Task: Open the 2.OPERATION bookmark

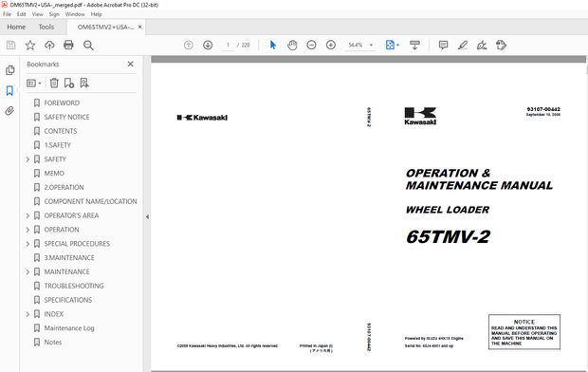Action: click(x=64, y=187)
